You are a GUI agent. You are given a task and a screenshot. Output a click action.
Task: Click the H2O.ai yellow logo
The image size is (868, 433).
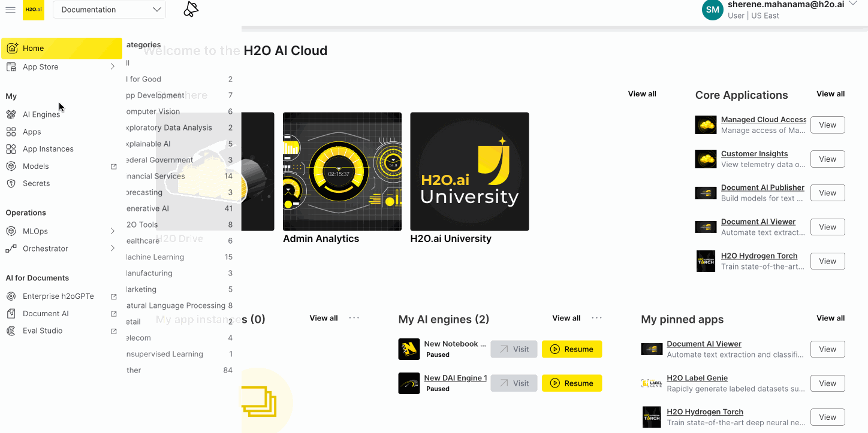click(x=34, y=10)
